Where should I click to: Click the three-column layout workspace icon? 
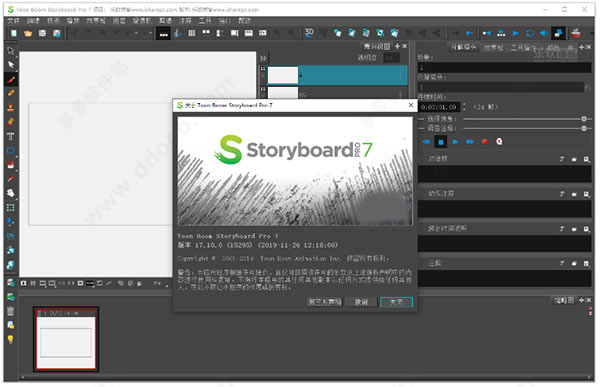(x=192, y=33)
